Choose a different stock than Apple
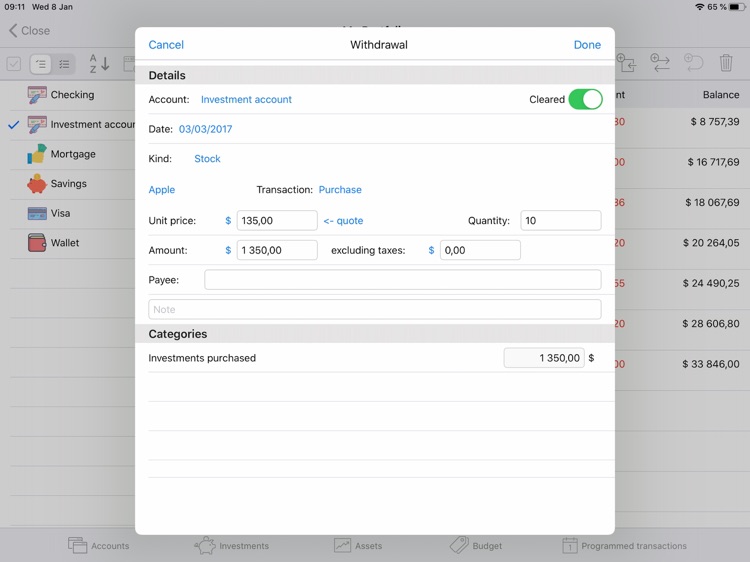 tap(162, 189)
